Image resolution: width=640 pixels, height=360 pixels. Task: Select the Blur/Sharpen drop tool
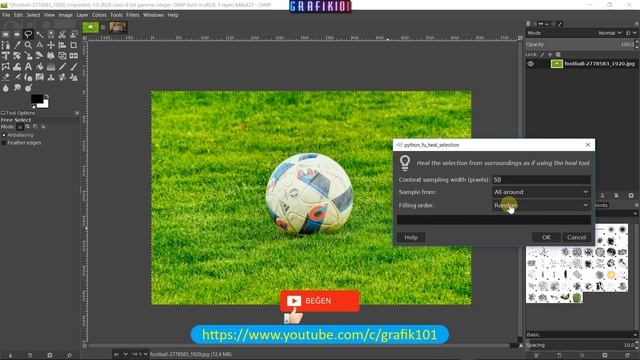click(x=6, y=88)
